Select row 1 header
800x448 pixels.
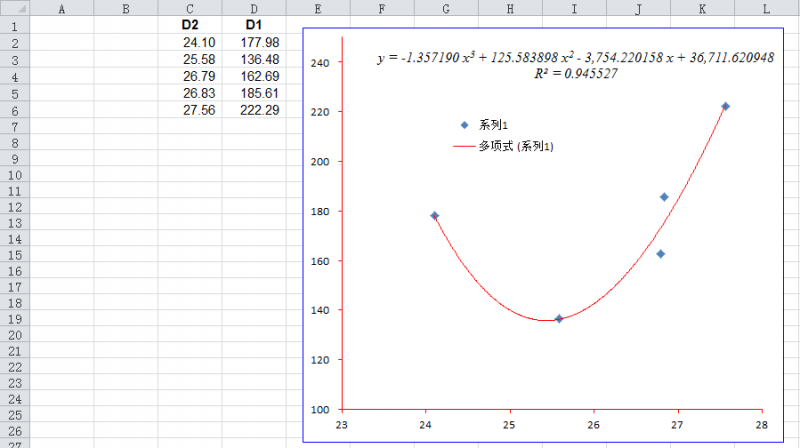pos(15,26)
